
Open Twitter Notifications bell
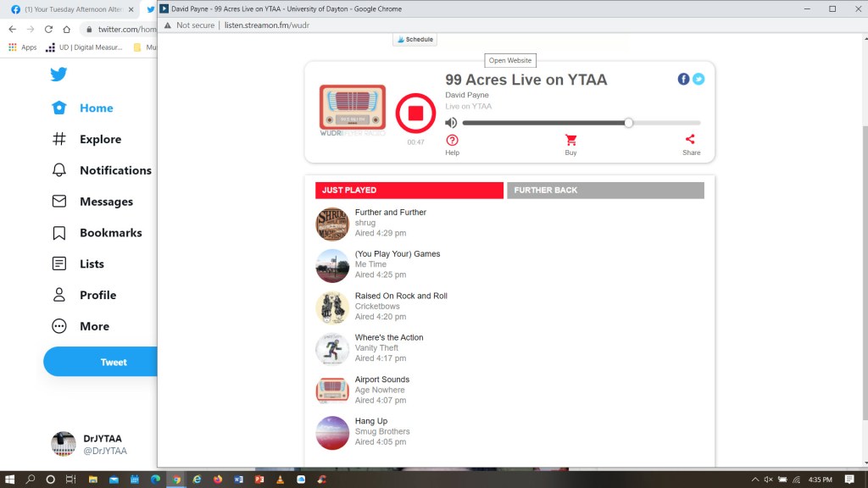[59, 170]
